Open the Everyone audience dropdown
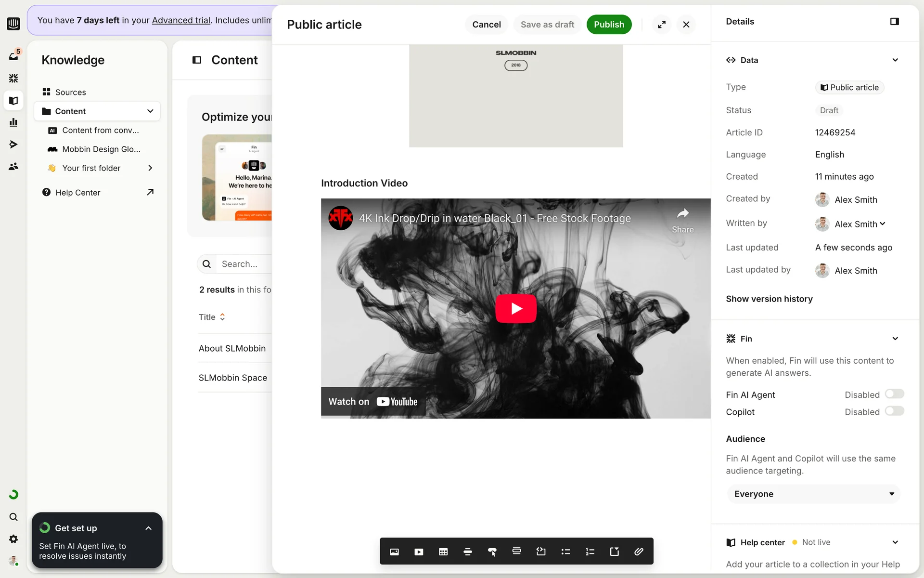The height and width of the screenshot is (578, 924). click(x=813, y=494)
